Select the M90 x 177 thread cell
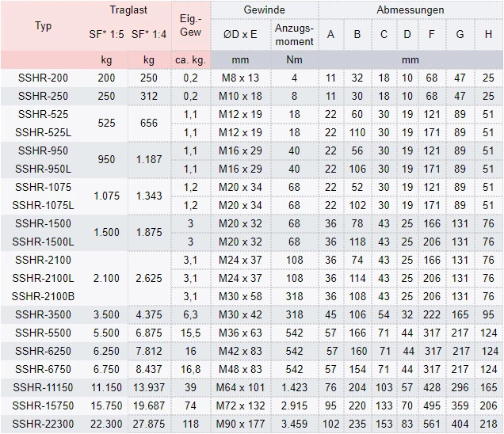This screenshot has width=504, height=434. pos(240,424)
